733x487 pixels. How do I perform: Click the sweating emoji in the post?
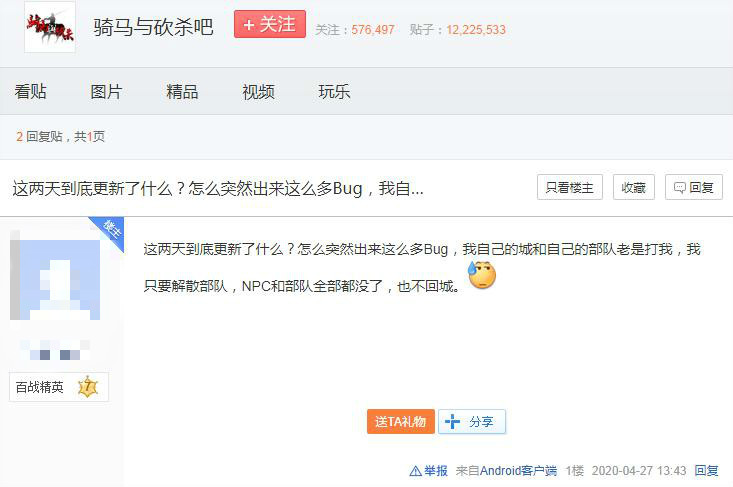click(481, 275)
